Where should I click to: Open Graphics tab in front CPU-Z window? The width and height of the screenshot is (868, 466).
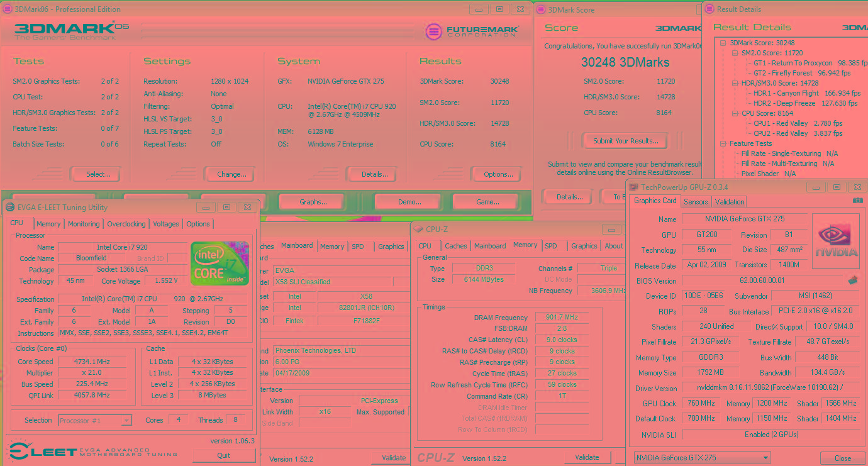tap(584, 246)
